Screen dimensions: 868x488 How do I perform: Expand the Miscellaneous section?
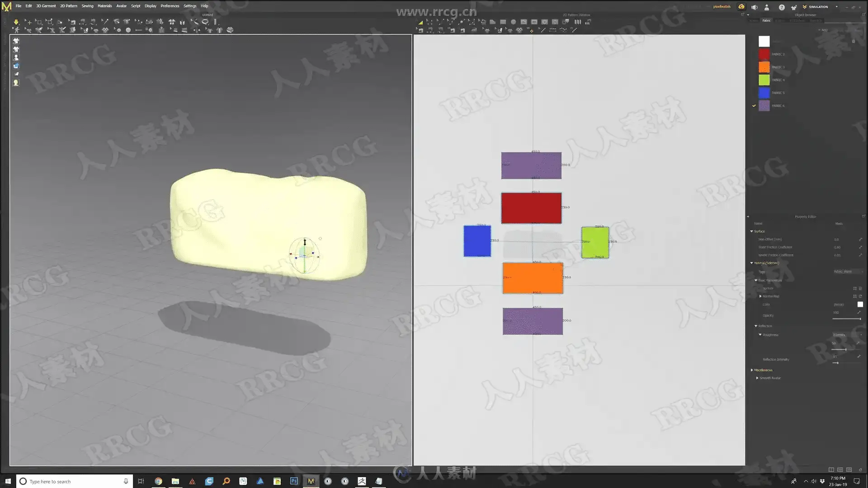pyautogui.click(x=752, y=370)
